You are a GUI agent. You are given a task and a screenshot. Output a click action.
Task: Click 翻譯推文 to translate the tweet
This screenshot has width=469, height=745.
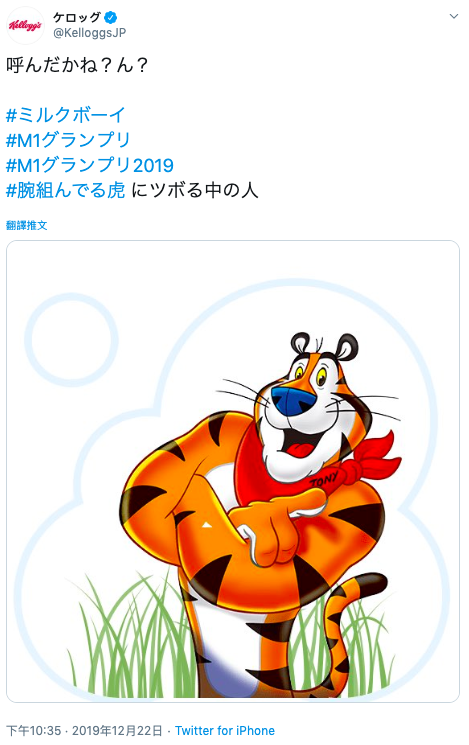pyautogui.click(x=27, y=225)
